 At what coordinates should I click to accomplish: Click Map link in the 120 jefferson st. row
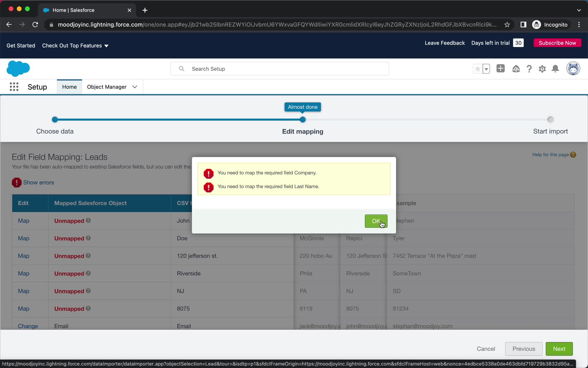click(24, 256)
